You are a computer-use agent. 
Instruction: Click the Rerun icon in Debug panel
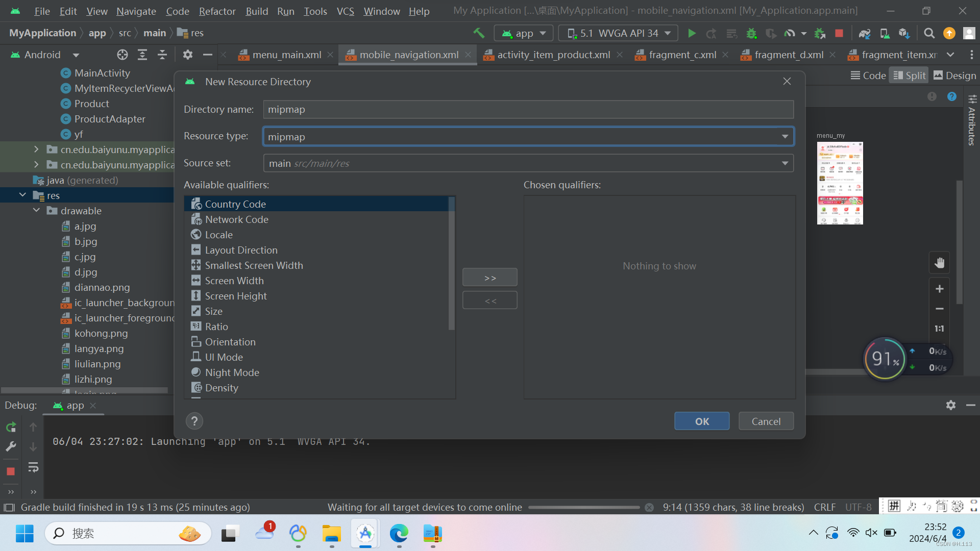(x=11, y=427)
